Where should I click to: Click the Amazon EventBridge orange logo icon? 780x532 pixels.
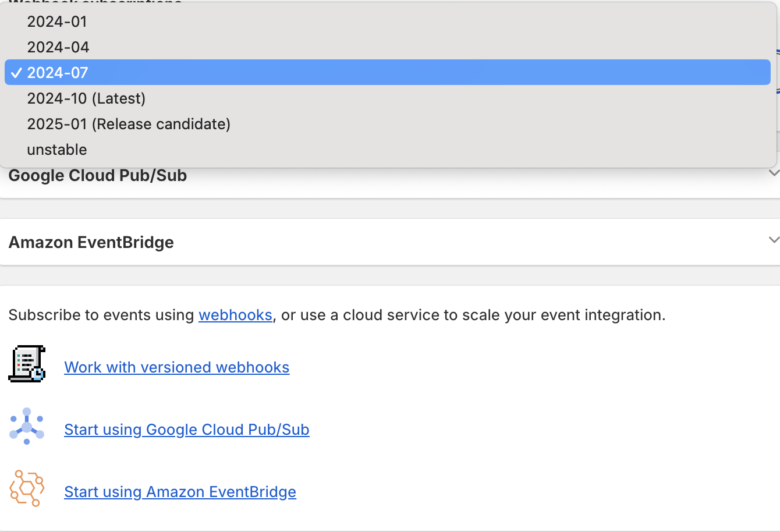point(27,488)
